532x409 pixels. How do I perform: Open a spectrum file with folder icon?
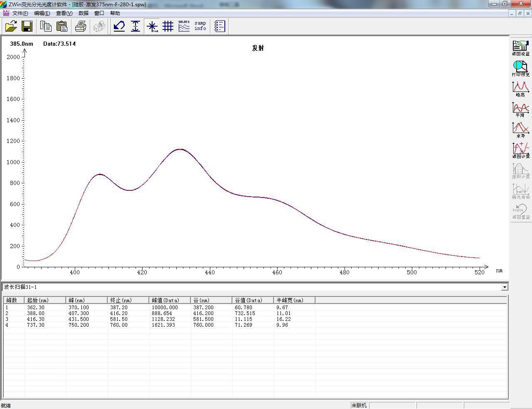pyautogui.click(x=11, y=26)
